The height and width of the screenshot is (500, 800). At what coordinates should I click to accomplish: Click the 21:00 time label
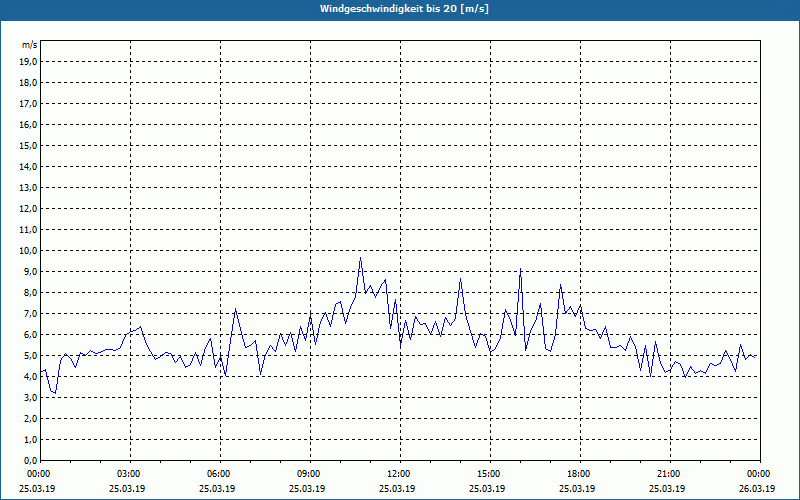669,474
